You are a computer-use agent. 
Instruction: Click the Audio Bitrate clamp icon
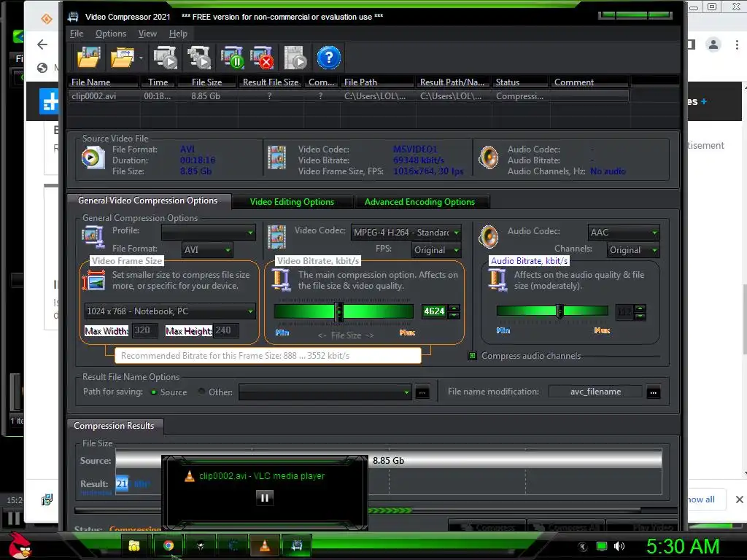[498, 280]
